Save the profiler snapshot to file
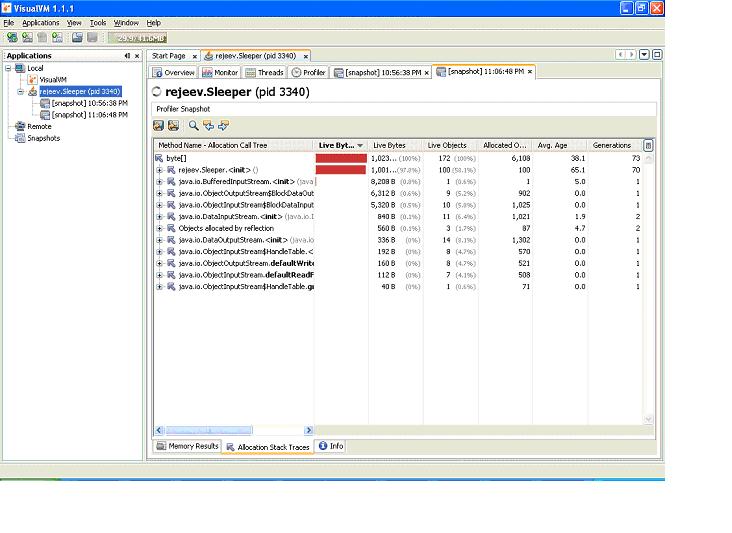 coord(159,125)
